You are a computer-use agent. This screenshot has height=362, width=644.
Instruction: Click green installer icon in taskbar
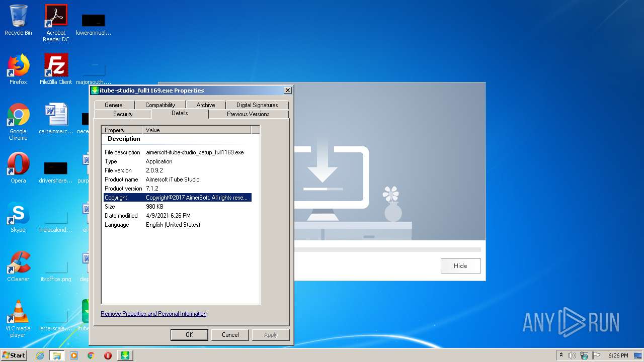[125, 355]
